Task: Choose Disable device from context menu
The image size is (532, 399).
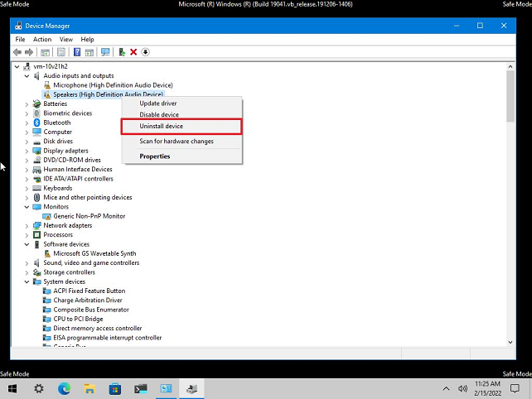Action: click(x=181, y=114)
